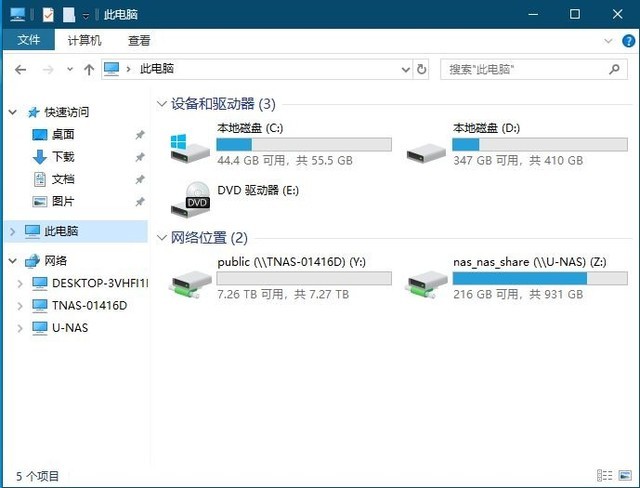Click the pin icon beside 下载
This screenshot has height=488, width=640.
[140, 157]
